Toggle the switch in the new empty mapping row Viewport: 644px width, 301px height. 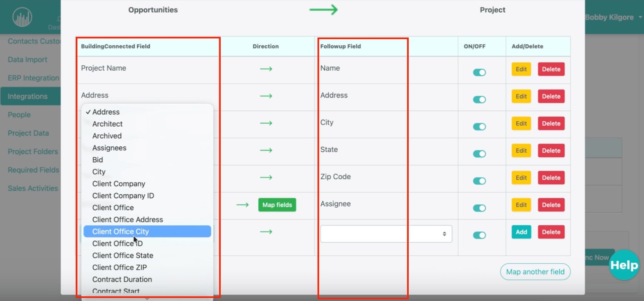point(479,235)
